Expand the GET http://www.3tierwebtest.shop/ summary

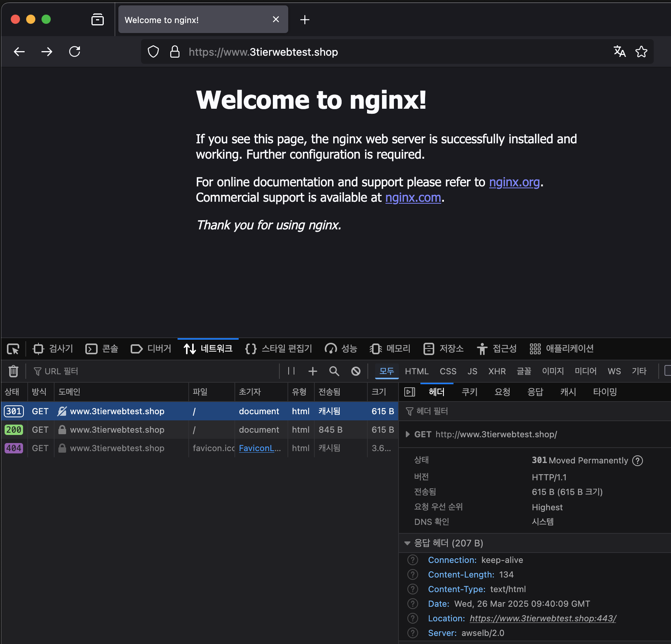pyautogui.click(x=408, y=434)
